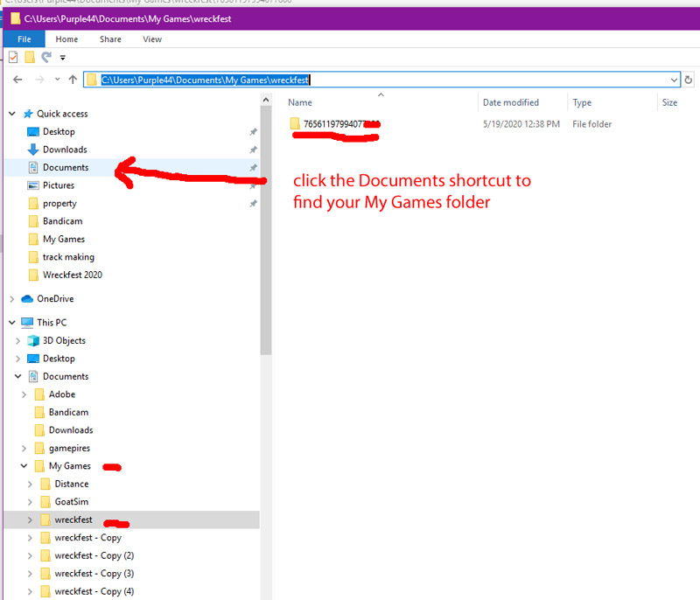Select Desktop under Quick access

[x=59, y=131]
